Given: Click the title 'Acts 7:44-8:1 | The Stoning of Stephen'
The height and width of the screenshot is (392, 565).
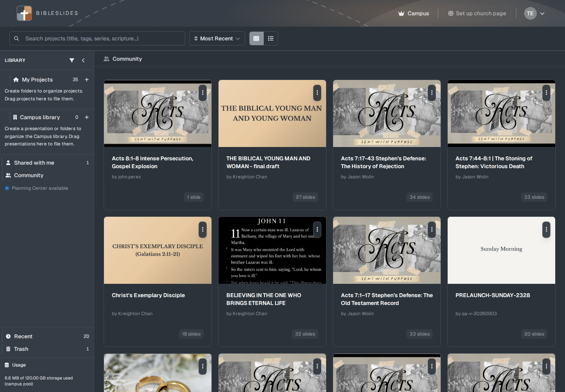Looking at the screenshot, I should pos(494,162).
